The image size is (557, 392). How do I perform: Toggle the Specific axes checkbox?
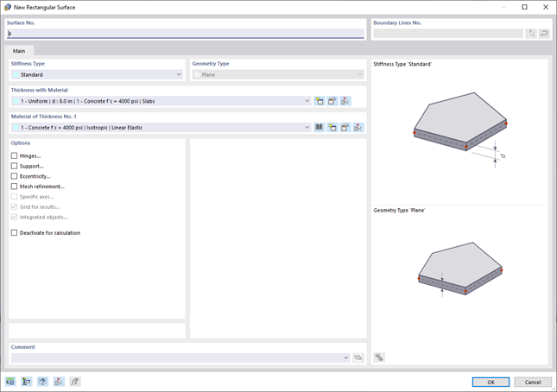coord(14,197)
